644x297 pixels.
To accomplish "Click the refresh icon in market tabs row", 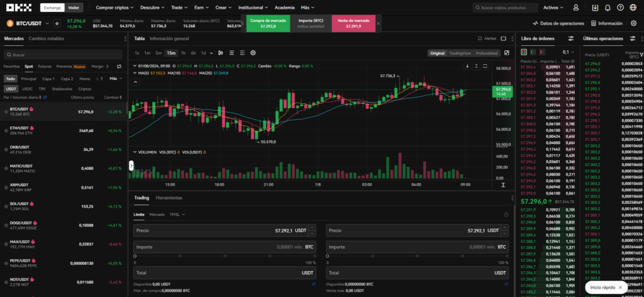I will pos(119,66).
